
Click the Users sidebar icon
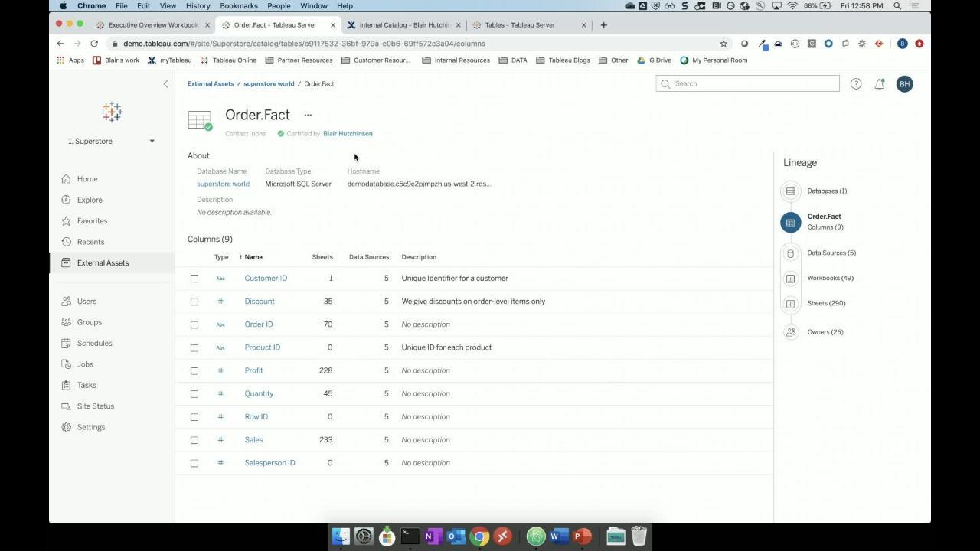click(x=66, y=302)
